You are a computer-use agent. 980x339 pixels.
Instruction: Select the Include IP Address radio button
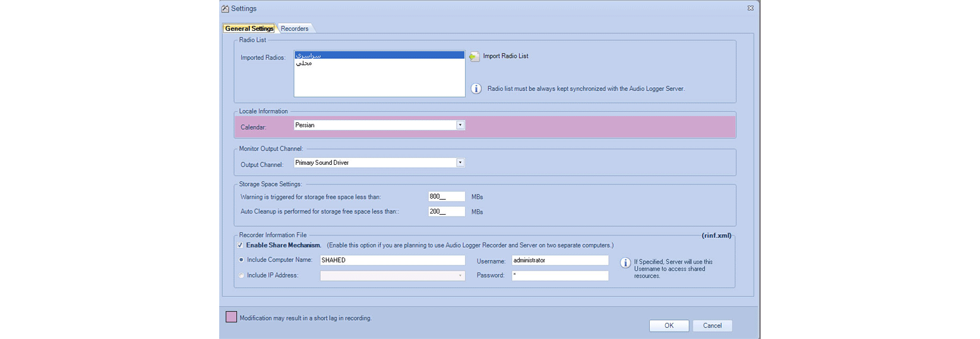coord(241,275)
